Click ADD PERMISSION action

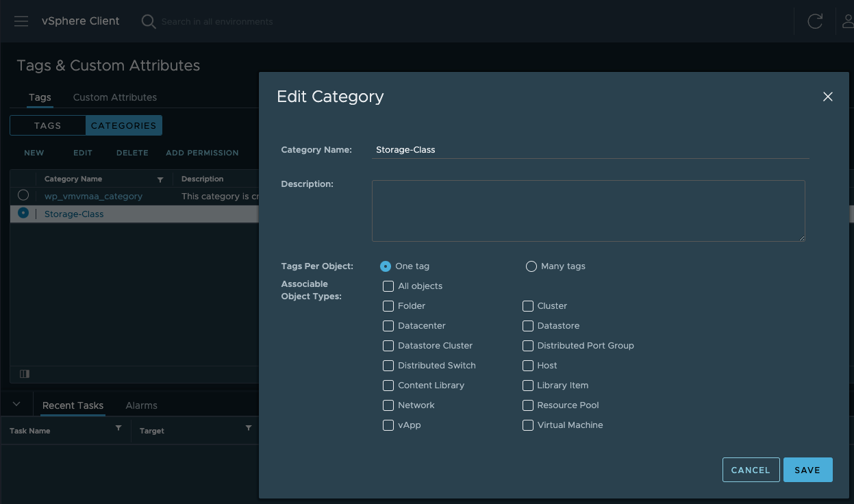[202, 153]
